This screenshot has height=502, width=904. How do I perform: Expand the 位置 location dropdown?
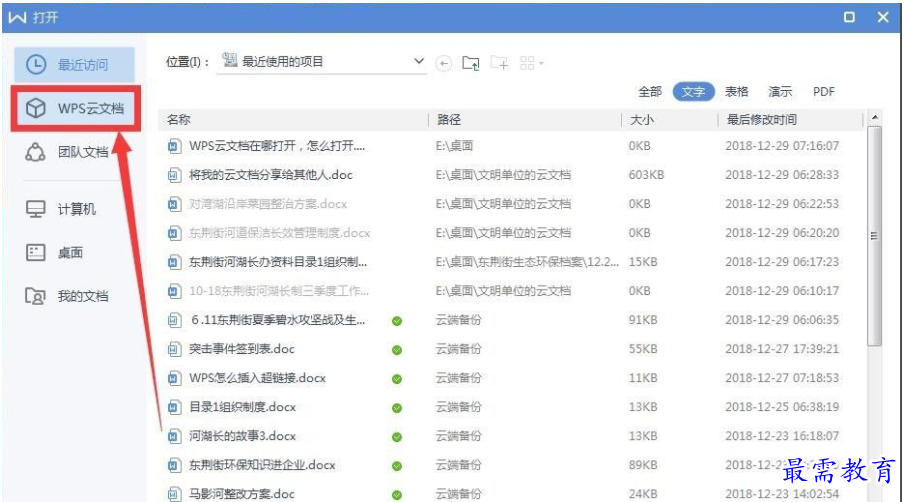click(419, 61)
